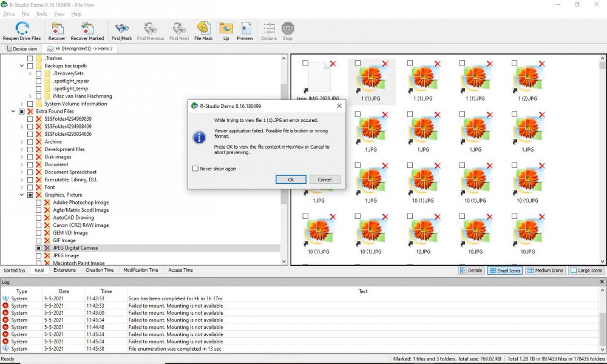This screenshot has width=607, height=364.
Task: Sort by Extensions tab
Action: [x=65, y=270]
